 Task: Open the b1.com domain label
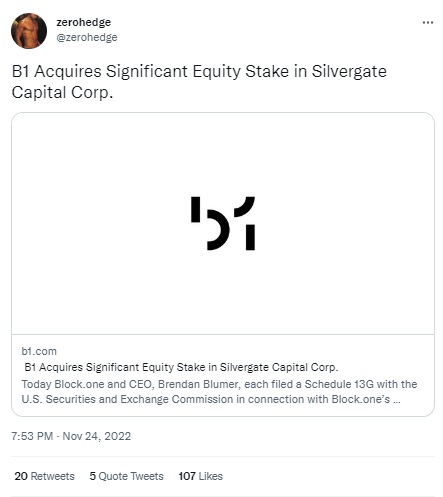tap(39, 351)
